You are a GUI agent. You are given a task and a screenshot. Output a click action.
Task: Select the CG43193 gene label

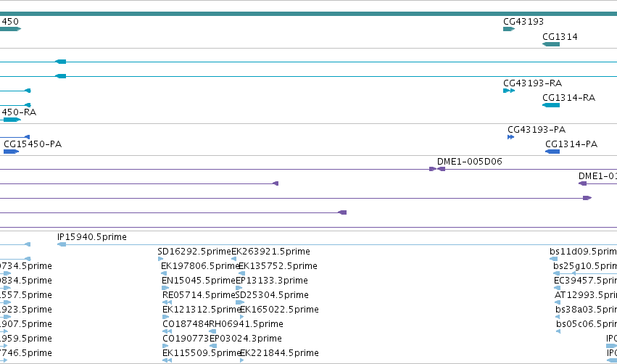point(523,22)
